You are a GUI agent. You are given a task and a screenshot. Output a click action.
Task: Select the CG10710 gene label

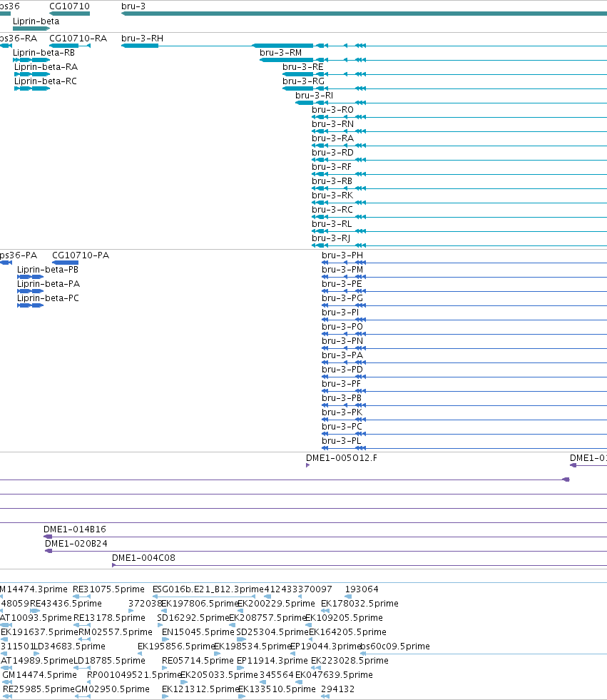click(x=69, y=6)
